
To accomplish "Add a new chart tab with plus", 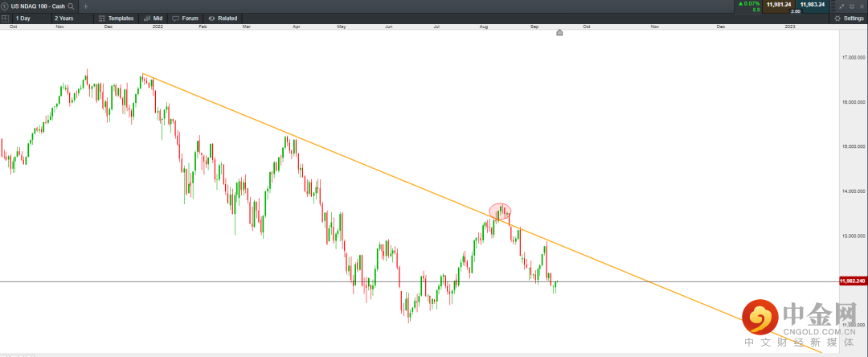I will click(86, 6).
